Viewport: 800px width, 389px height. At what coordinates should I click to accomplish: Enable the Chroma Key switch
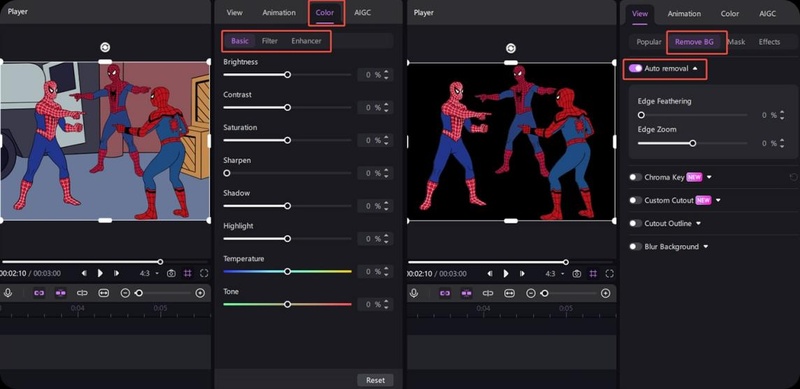click(x=635, y=177)
